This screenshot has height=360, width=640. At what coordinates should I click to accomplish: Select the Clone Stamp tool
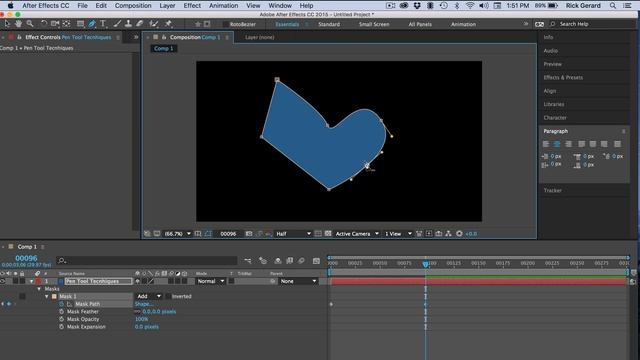click(x=128, y=24)
